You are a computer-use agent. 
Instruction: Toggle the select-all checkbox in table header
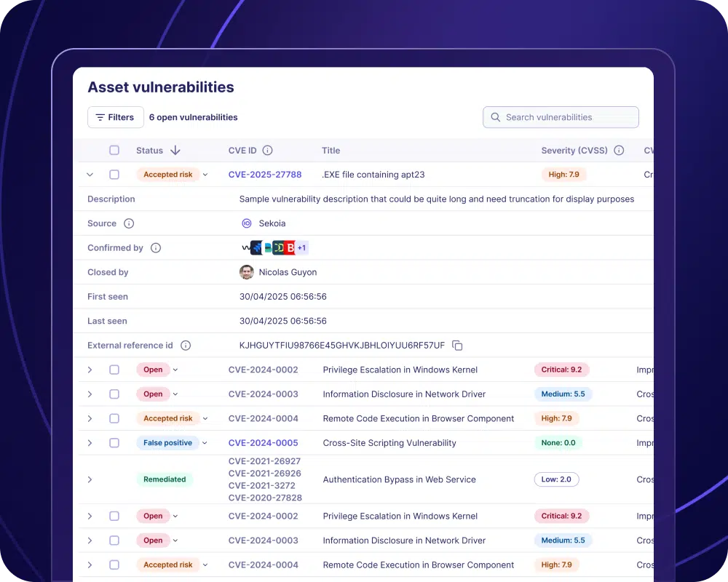[x=114, y=151]
